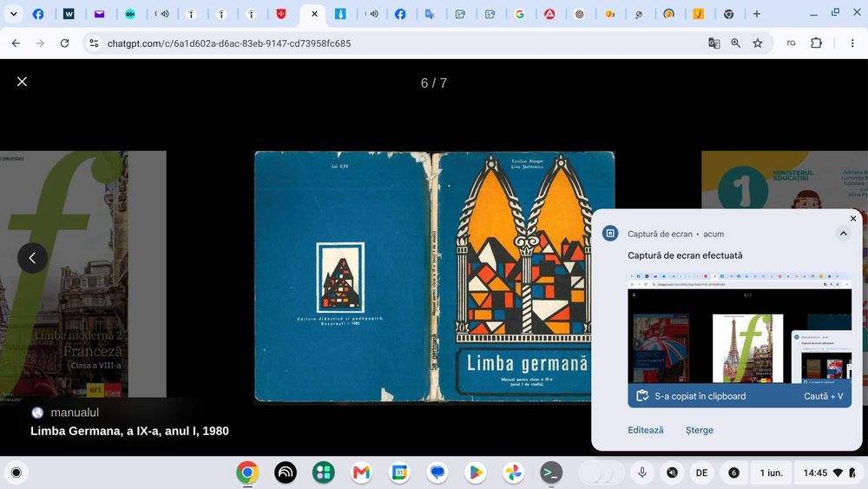
Task: Click the screenshot capture icon in notification header
Action: pos(610,233)
